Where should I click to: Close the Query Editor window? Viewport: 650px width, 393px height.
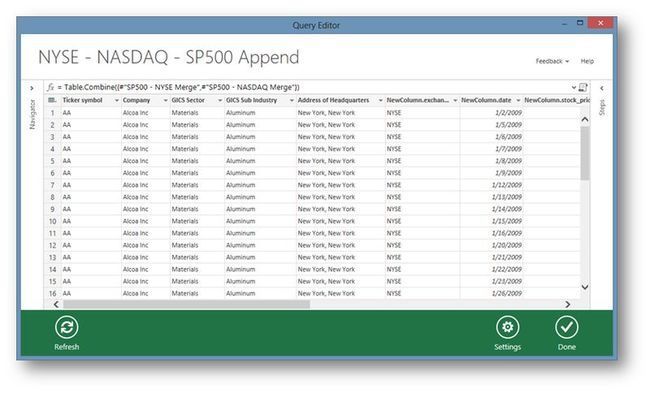pyautogui.click(x=601, y=23)
